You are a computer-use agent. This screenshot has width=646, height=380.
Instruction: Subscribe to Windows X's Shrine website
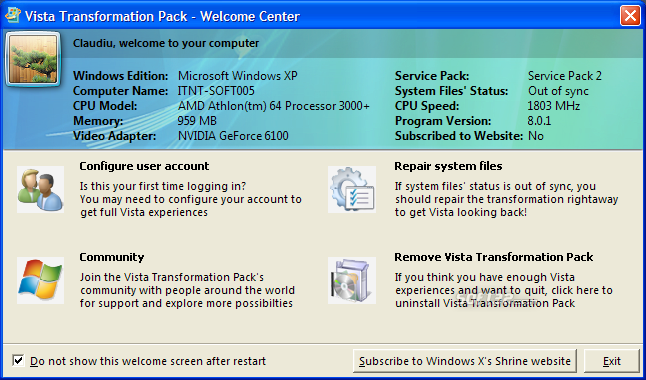click(x=465, y=361)
